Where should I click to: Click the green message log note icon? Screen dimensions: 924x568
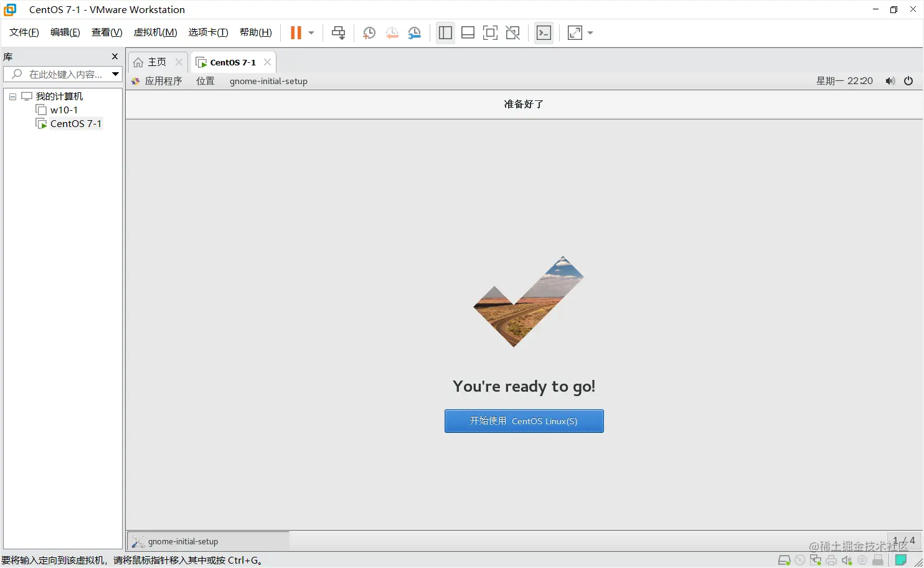click(900, 561)
